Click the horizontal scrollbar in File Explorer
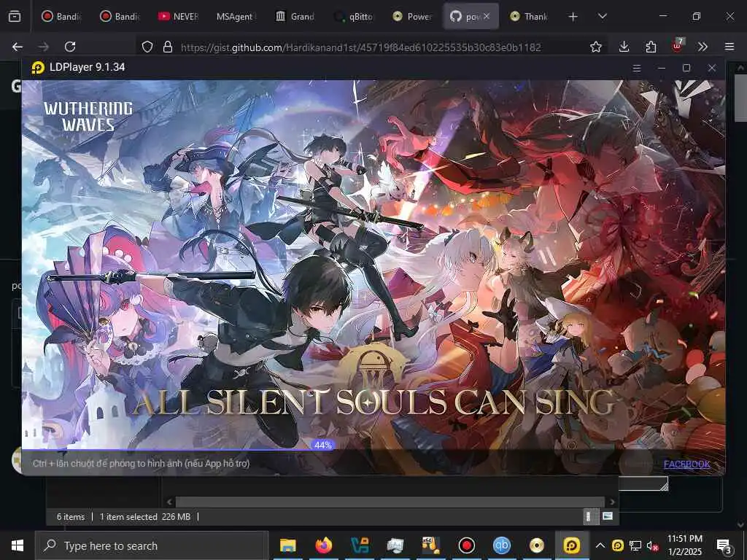 [390, 502]
